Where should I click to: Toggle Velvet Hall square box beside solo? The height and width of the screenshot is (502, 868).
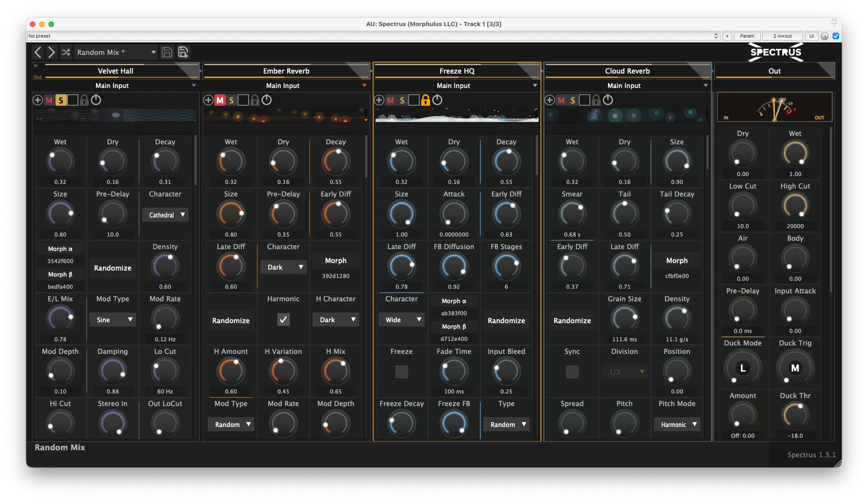pos(73,100)
